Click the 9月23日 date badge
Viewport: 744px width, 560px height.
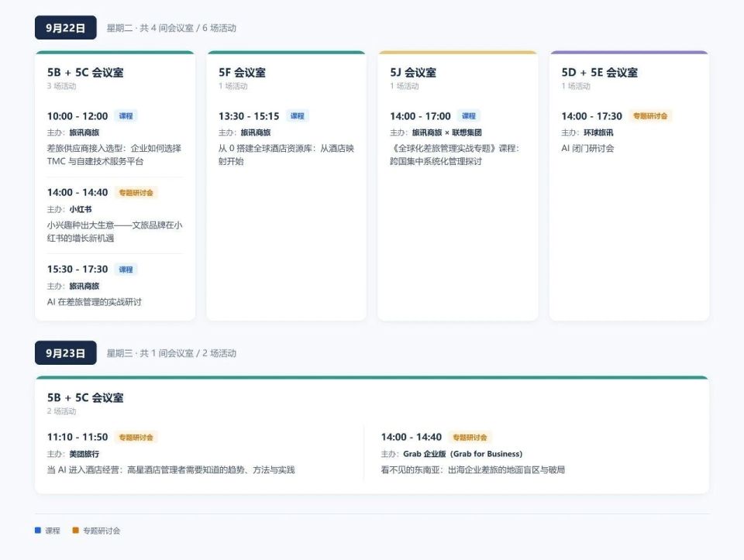(65, 352)
